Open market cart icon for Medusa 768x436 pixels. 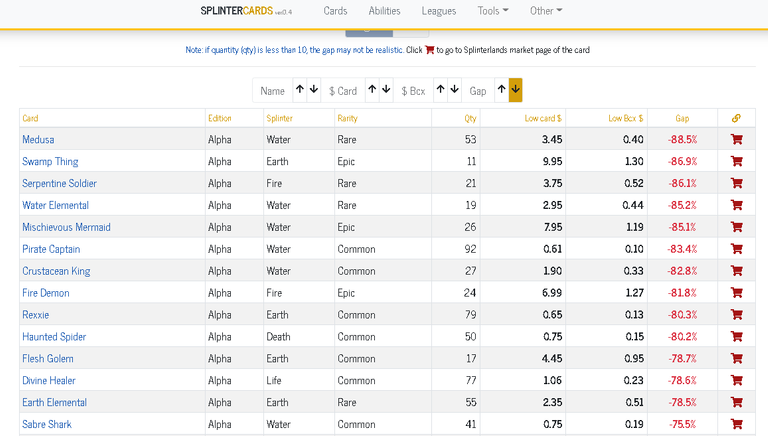click(x=736, y=140)
